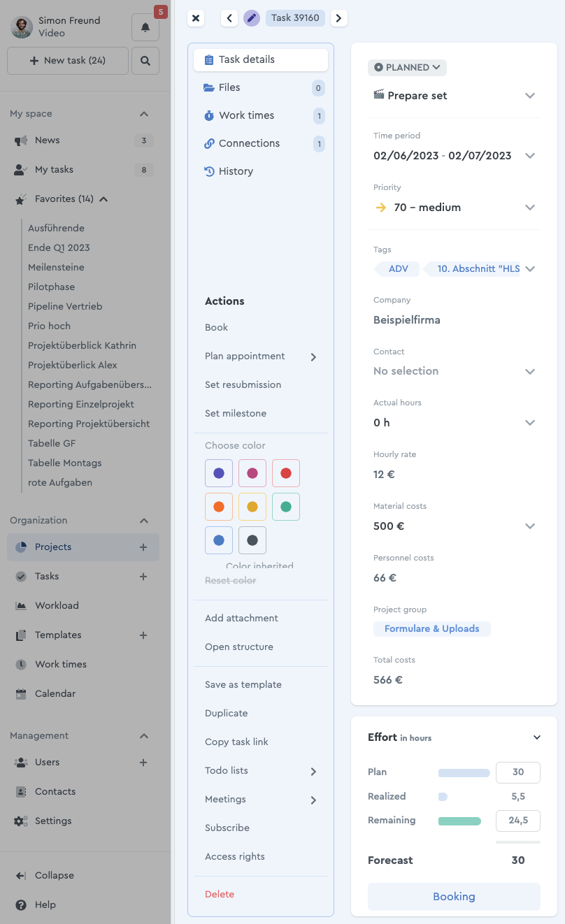The image size is (565, 924).
Task: Click the Duplicate action
Action: click(x=227, y=714)
